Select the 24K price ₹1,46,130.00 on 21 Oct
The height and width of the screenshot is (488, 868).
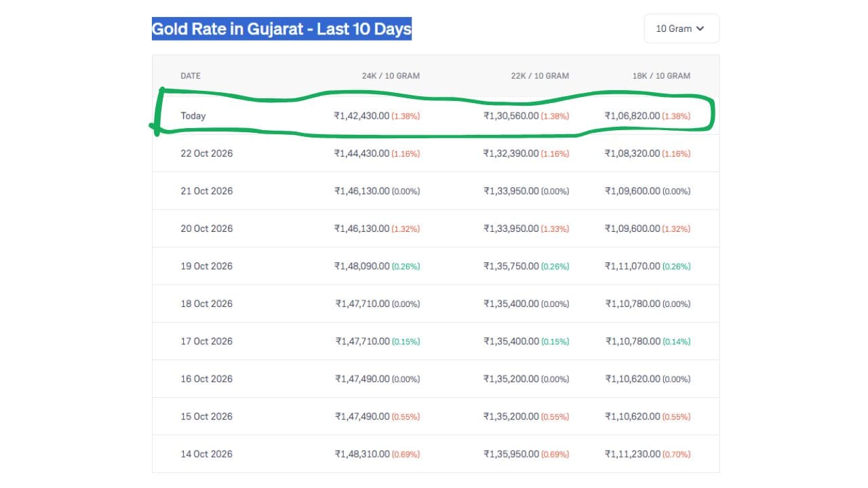pyautogui.click(x=362, y=191)
